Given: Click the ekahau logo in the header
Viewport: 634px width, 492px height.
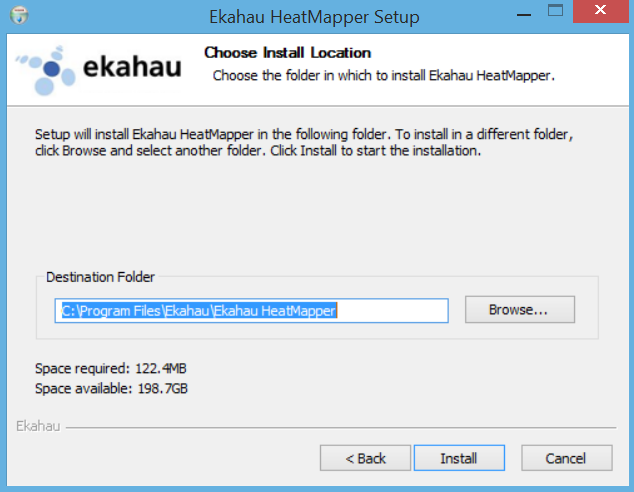Looking at the screenshot, I should pyautogui.click(x=98, y=70).
